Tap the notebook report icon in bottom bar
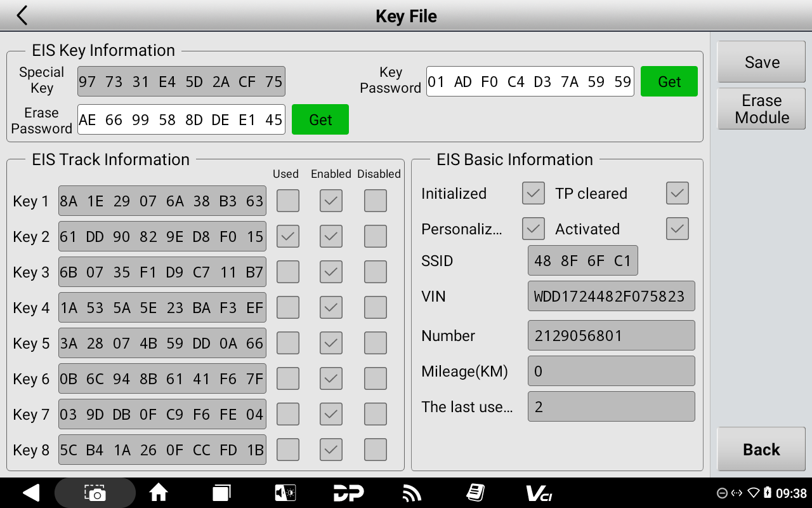This screenshot has height=508, width=812. [x=475, y=493]
